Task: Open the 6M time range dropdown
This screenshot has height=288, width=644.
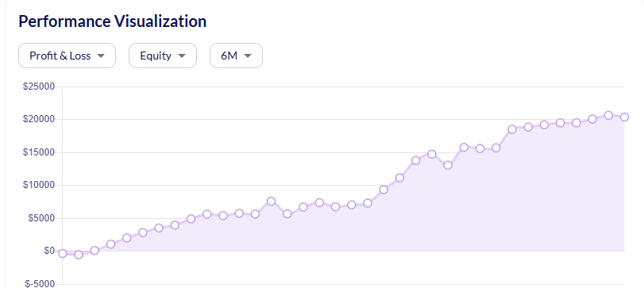Action: pyautogui.click(x=236, y=56)
